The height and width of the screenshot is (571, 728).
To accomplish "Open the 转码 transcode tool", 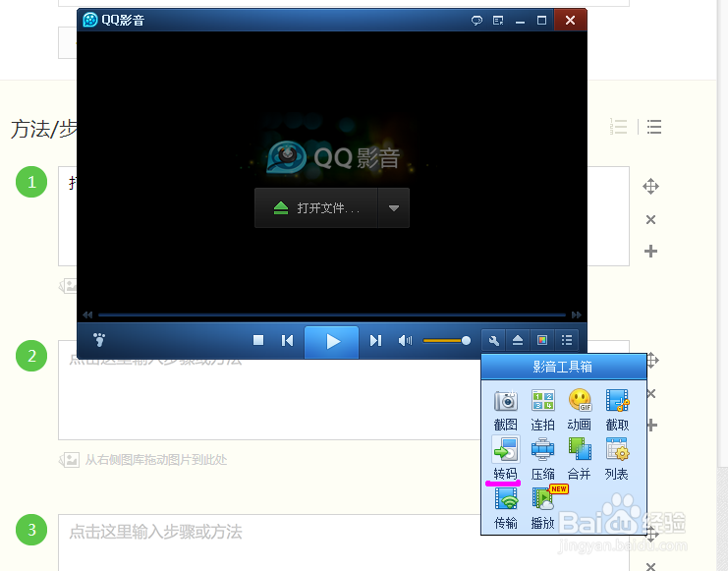I will pyautogui.click(x=505, y=459).
